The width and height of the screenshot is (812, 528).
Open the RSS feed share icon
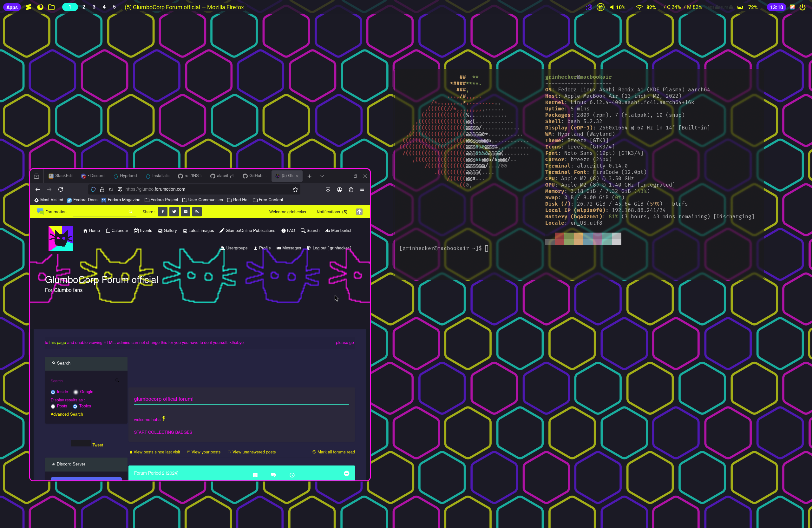click(197, 212)
